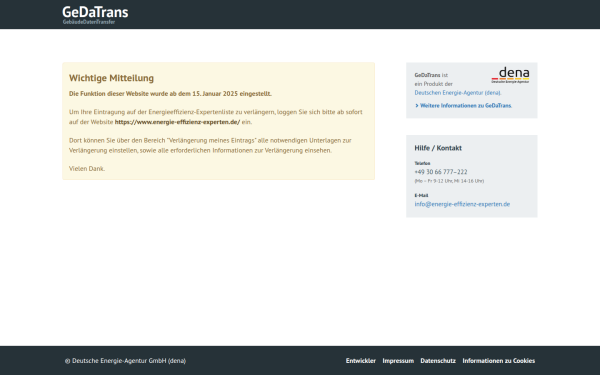Click the office hours text under phone number
Screen dimensions: 600x375
click(449, 181)
